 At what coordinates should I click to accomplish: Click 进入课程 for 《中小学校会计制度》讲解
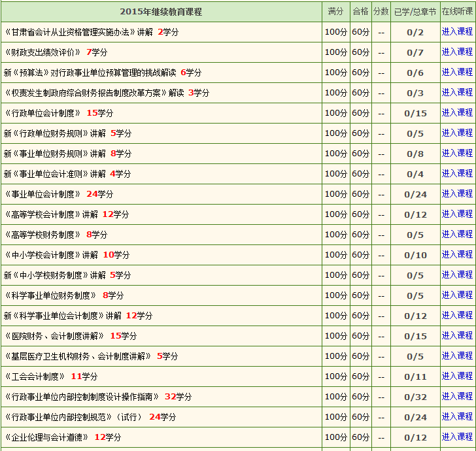[457, 254]
